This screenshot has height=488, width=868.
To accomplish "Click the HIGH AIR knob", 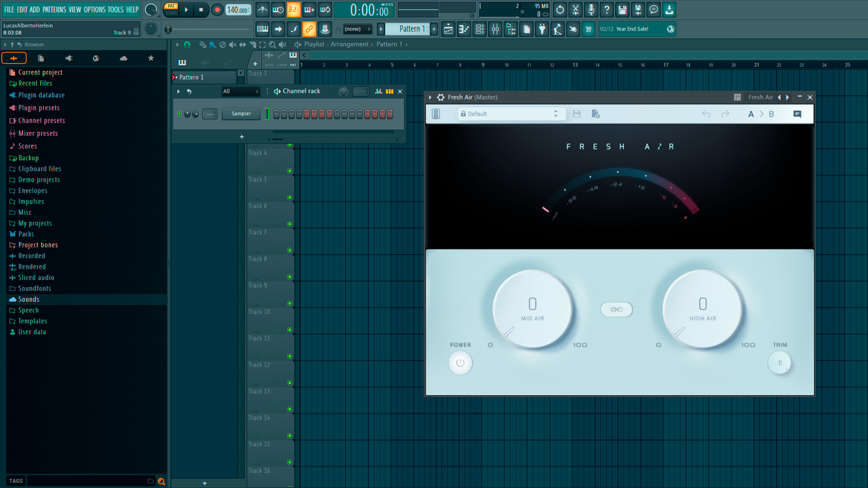I will [703, 309].
